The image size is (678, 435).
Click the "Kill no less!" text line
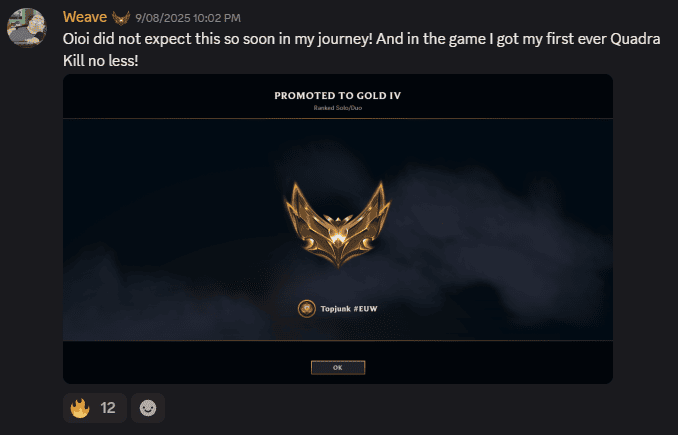pos(101,61)
